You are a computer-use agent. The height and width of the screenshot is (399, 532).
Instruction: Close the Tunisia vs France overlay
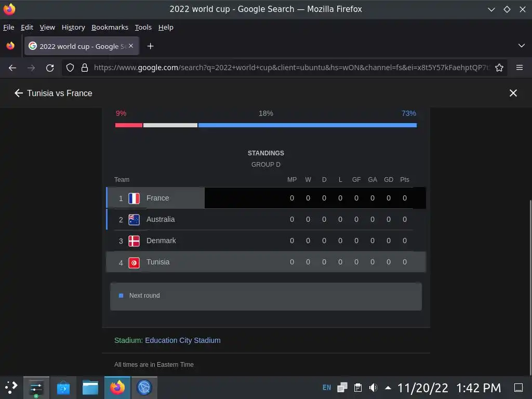click(x=513, y=93)
